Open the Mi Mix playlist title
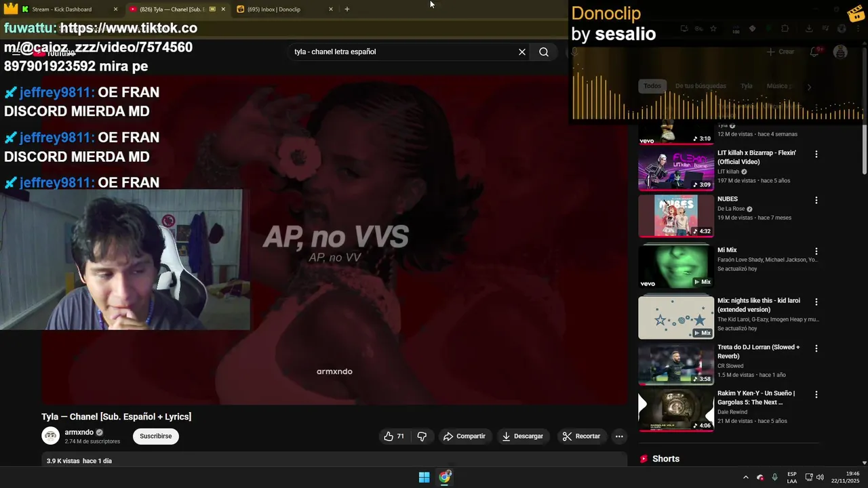Viewport: 868px width, 488px height. click(727, 250)
